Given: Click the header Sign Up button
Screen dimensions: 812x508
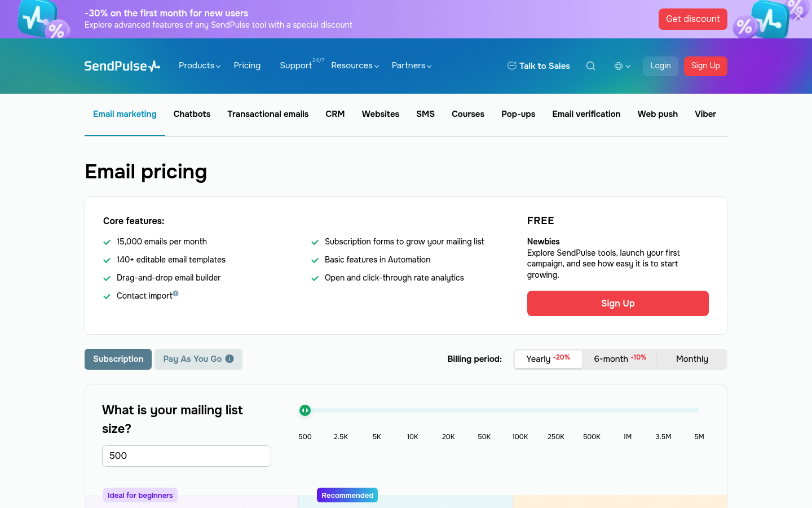Looking at the screenshot, I should coord(705,66).
